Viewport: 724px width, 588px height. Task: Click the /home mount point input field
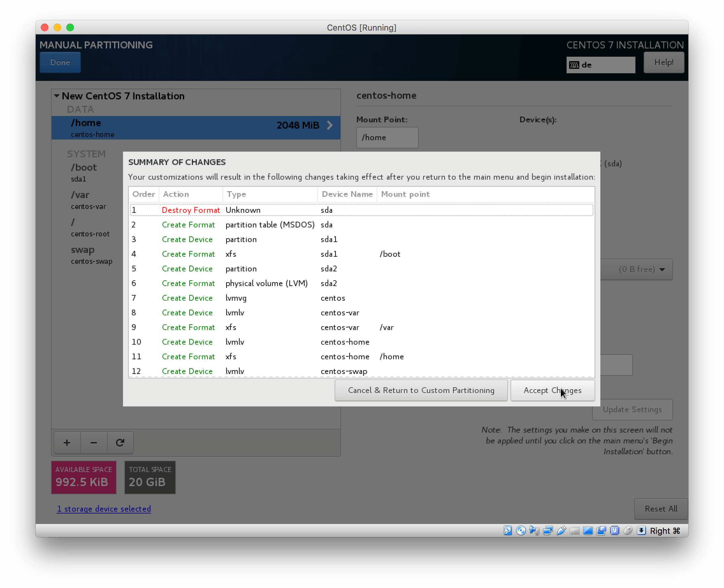tap(387, 137)
